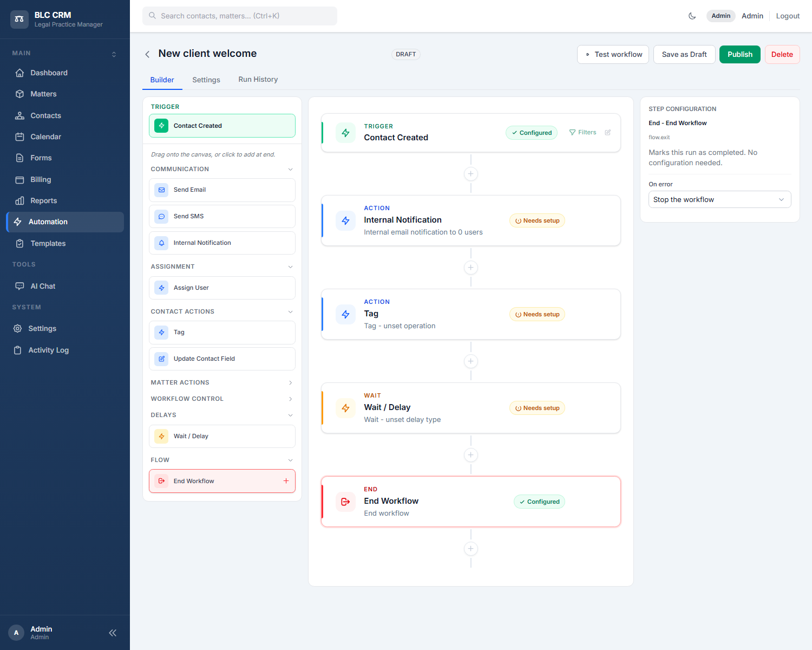Select the Builder tab
Screen dimensions: 812x650
tap(162, 80)
